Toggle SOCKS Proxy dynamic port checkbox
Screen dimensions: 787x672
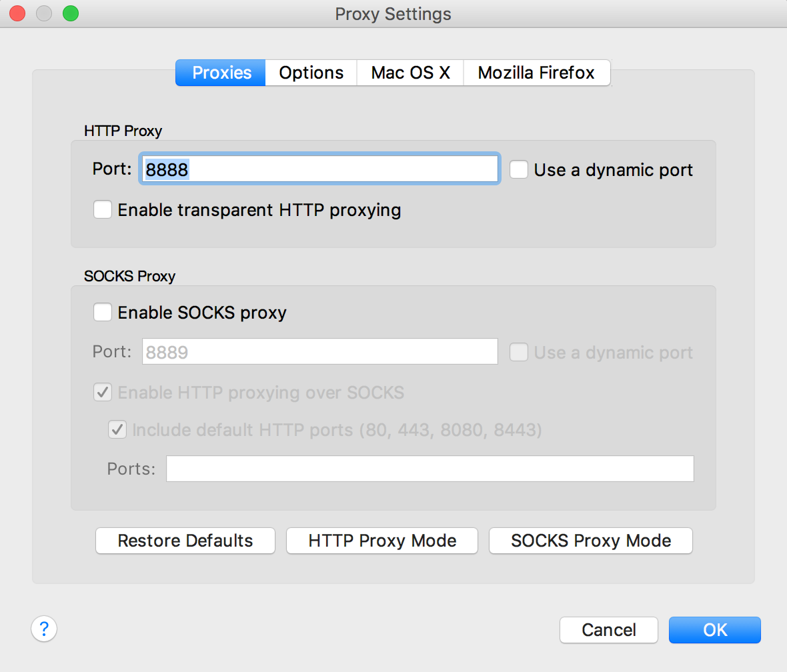[x=519, y=352]
